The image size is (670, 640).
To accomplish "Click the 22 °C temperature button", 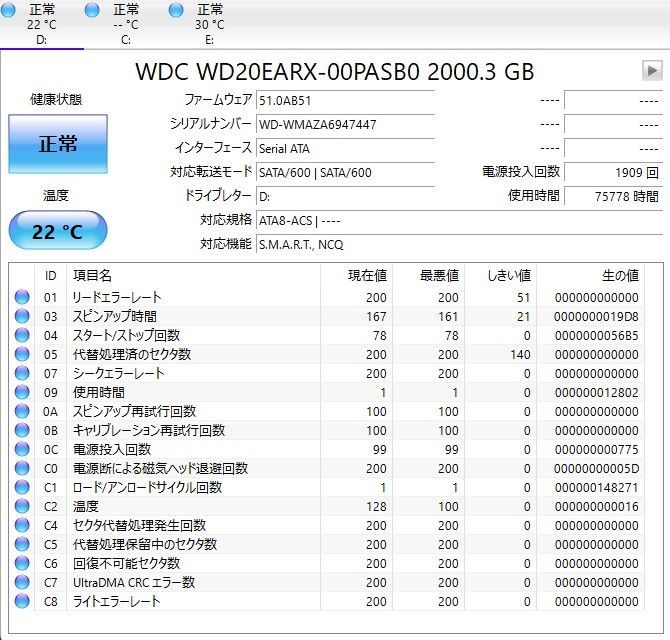I will tap(58, 231).
